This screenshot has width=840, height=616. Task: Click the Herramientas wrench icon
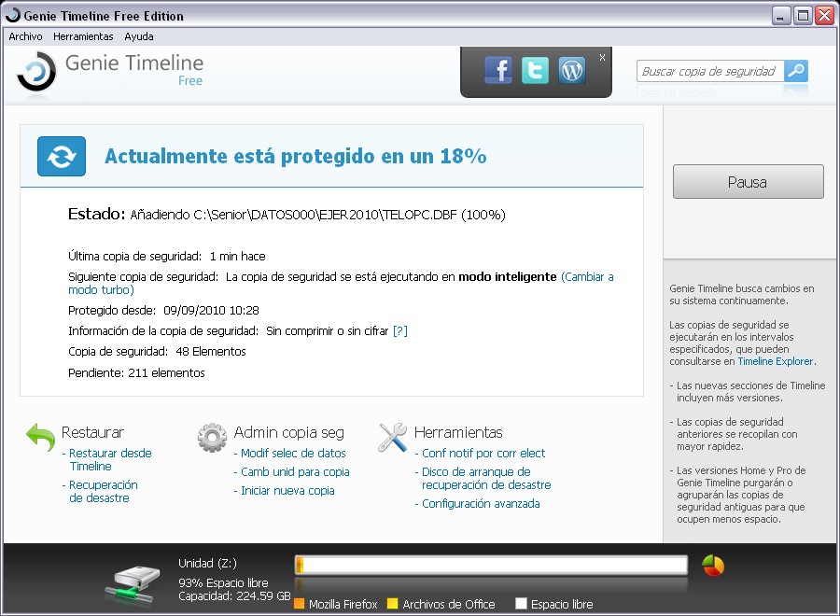click(393, 437)
